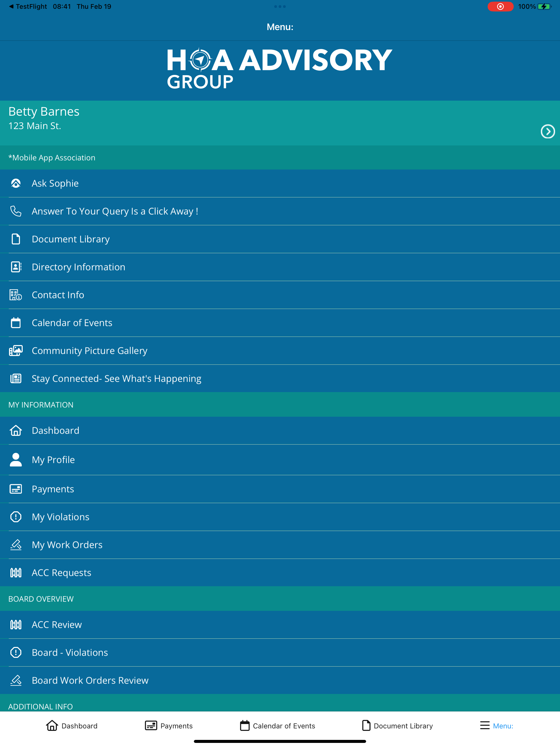Tap the person icon beside My Profile
Screen dimensions: 560x747
pos(16,460)
